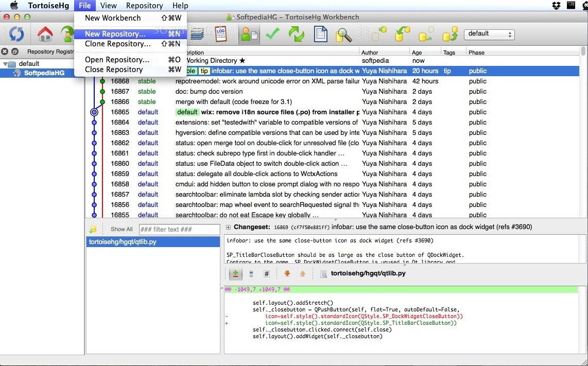Viewport: 588px width, 366px height.
Task: Jump to next diff with down arrow
Action: [287, 274]
